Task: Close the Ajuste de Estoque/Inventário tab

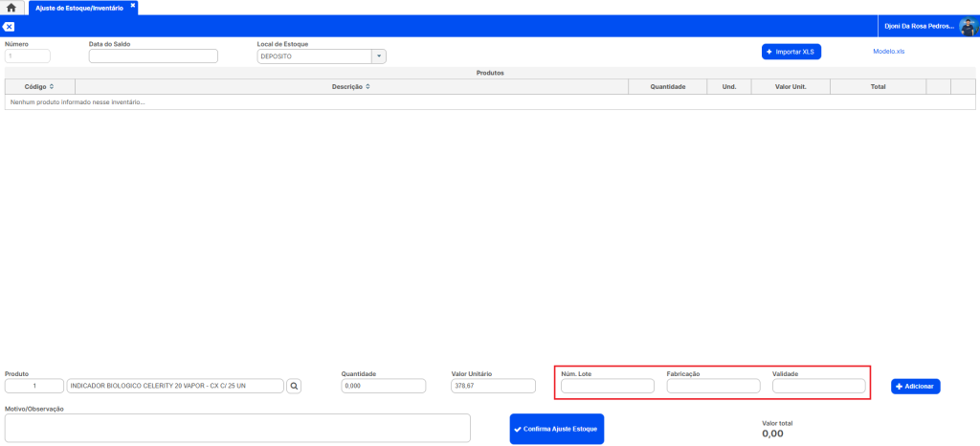Action: (133, 6)
